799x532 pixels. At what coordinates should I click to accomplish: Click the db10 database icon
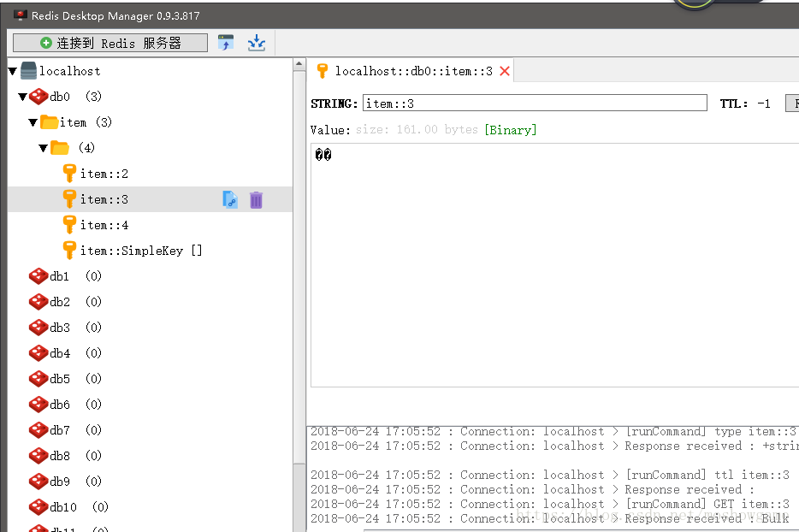pos(38,506)
